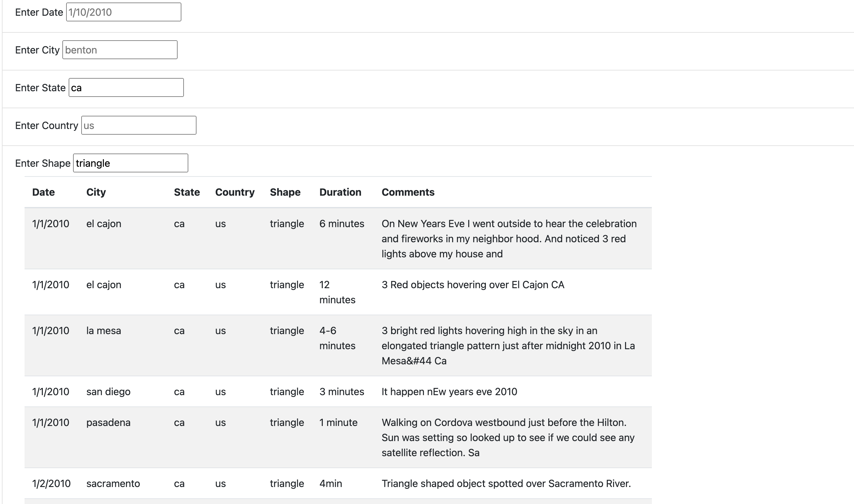Viewport: 854px width, 504px height.
Task: Click the Duration column header
Action: click(x=340, y=192)
